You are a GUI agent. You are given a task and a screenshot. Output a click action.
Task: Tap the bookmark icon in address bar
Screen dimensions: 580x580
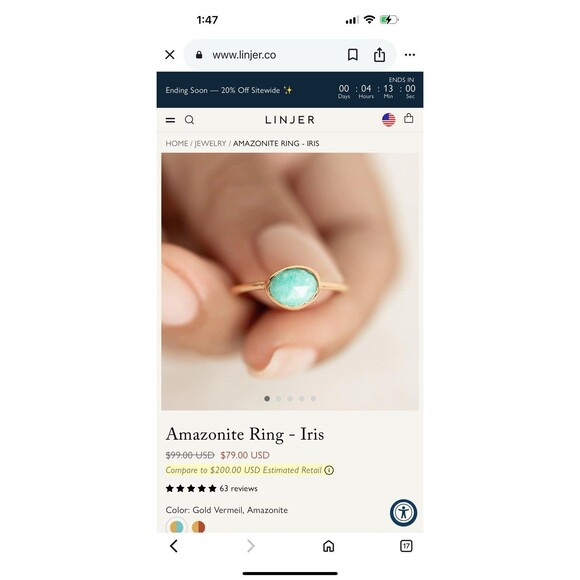[353, 55]
